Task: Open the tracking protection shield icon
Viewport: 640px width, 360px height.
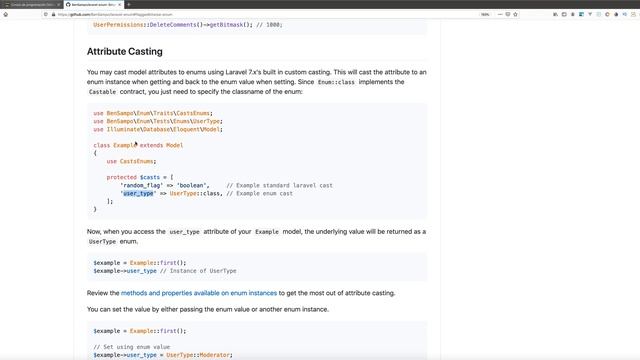Action: 46,14
